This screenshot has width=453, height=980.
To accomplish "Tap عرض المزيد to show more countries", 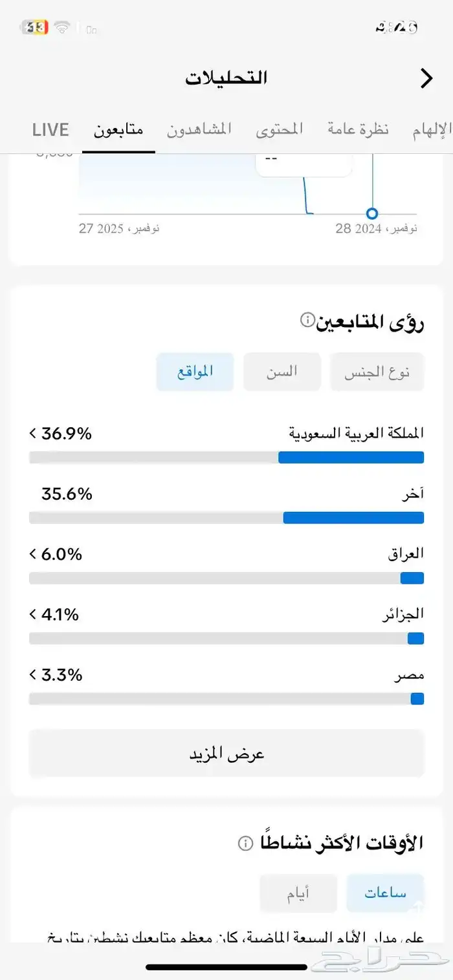I will pyautogui.click(x=226, y=753).
